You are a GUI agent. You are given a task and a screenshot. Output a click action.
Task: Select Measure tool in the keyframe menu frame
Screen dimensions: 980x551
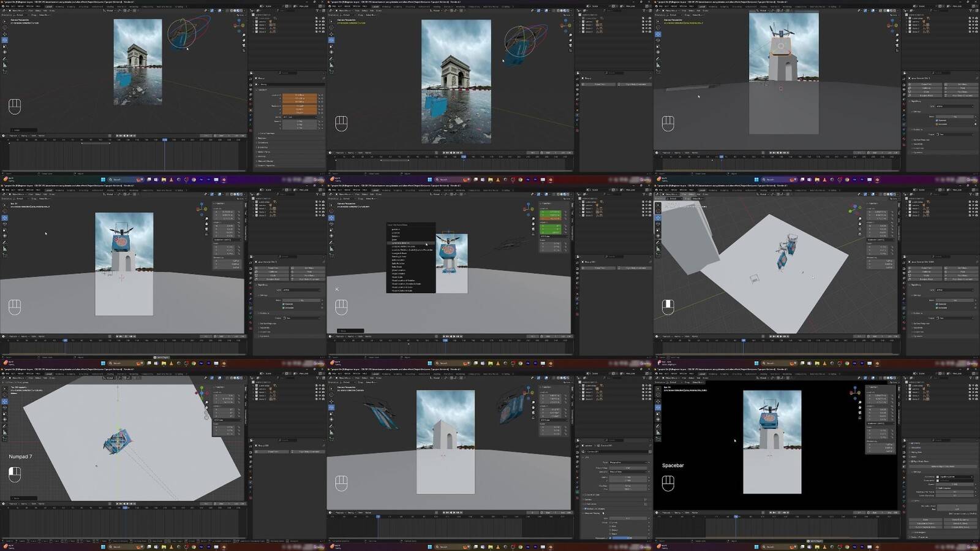click(331, 249)
